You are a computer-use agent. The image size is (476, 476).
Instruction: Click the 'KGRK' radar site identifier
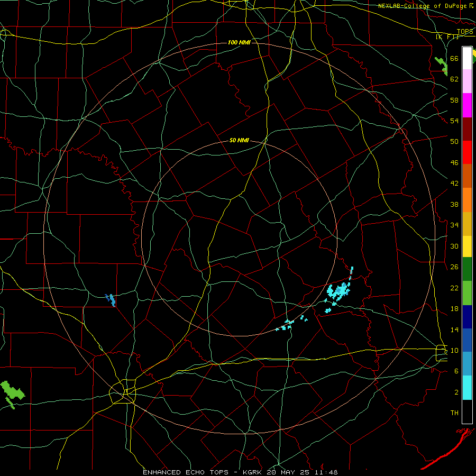(252, 472)
